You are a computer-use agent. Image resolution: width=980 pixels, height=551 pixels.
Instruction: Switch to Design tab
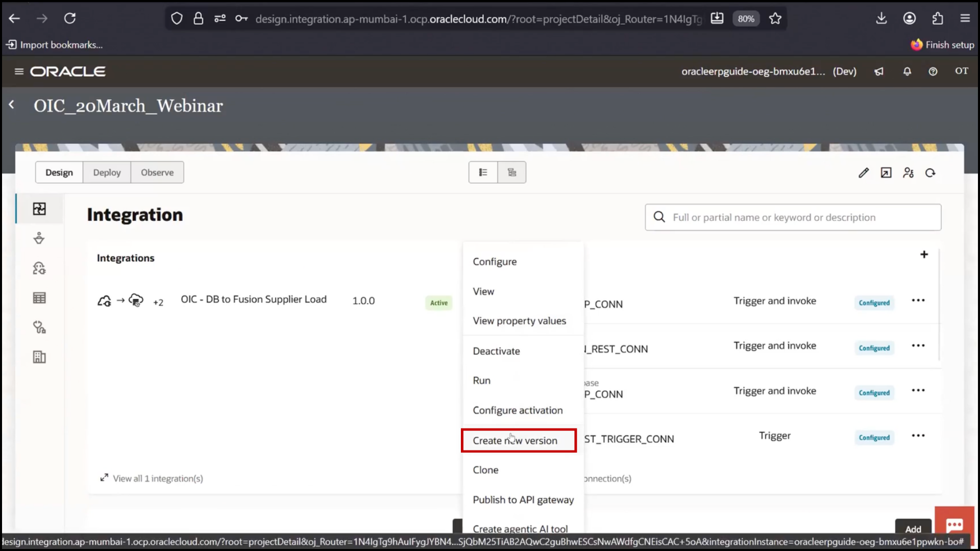tap(59, 172)
